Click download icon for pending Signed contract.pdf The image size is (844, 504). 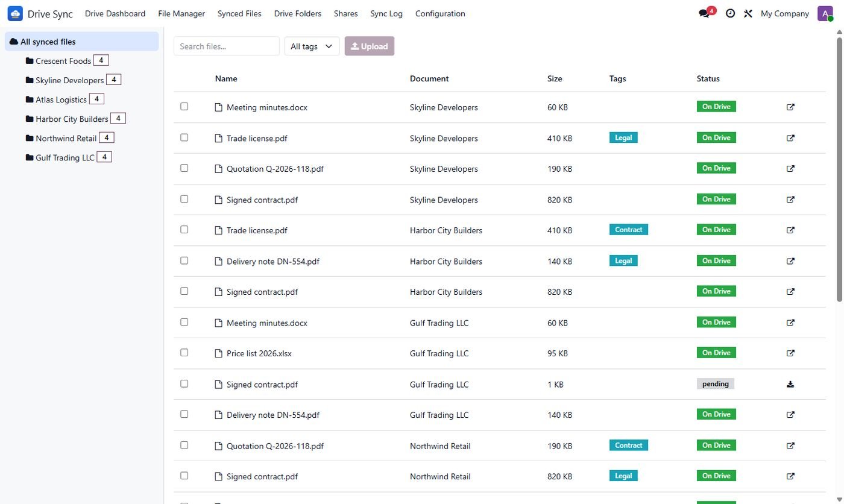(x=790, y=384)
